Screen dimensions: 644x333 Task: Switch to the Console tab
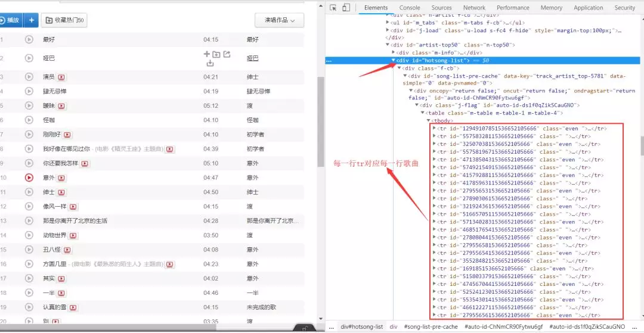click(410, 7)
